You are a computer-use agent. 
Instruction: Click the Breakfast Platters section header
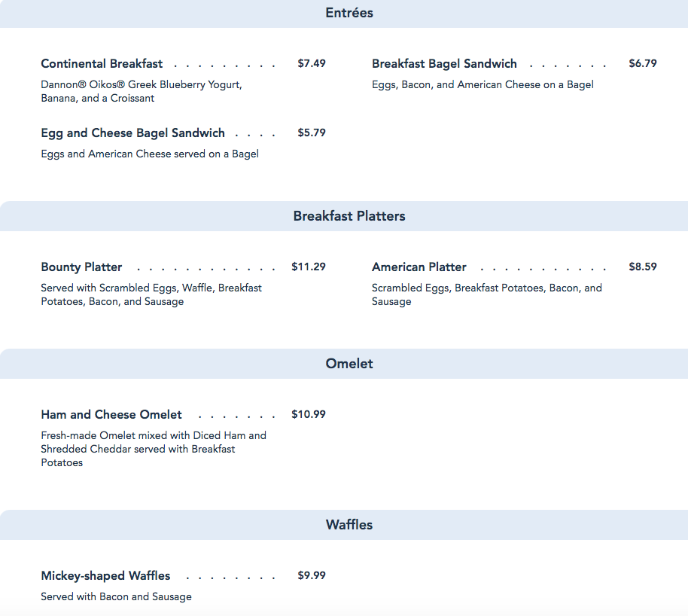pyautogui.click(x=349, y=216)
